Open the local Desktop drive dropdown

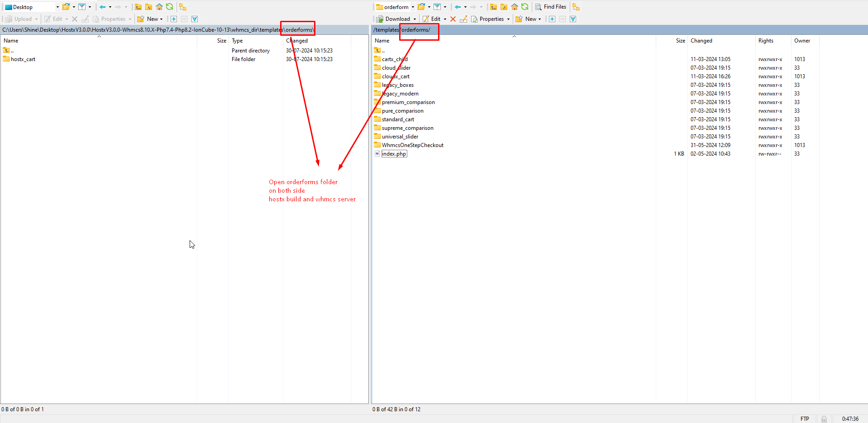coord(57,7)
